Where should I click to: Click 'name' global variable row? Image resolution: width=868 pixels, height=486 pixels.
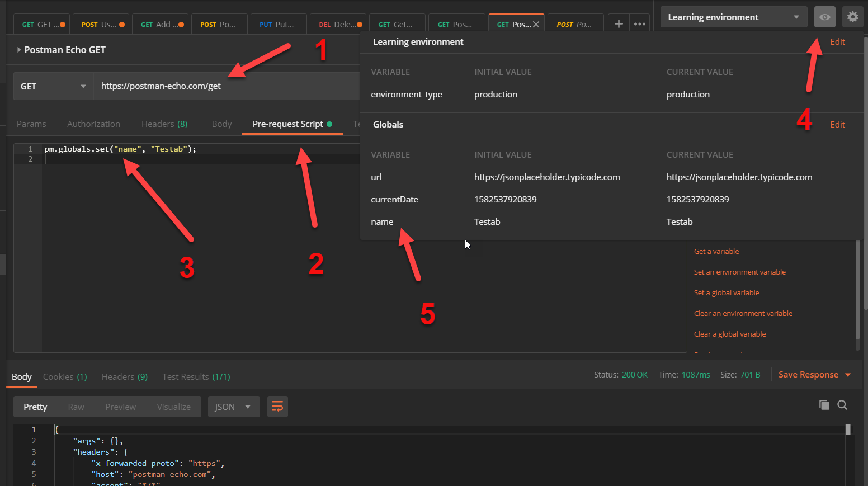[x=611, y=221]
